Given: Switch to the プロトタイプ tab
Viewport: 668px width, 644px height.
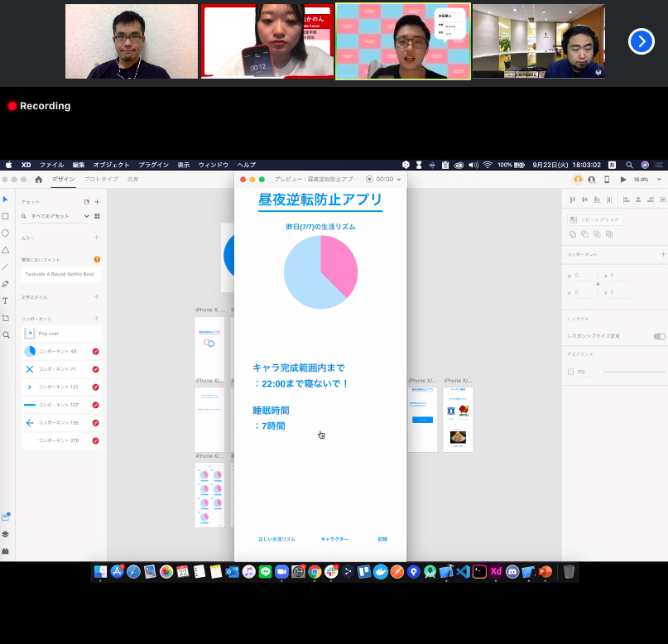Looking at the screenshot, I should tap(99, 178).
